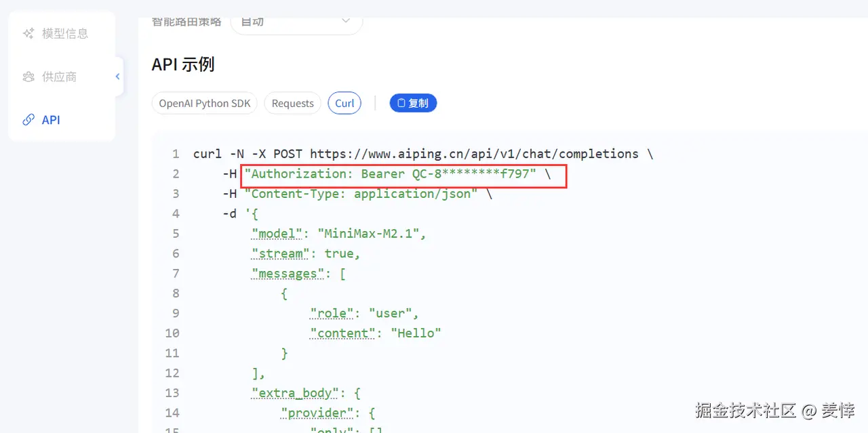This screenshot has height=433, width=868.
Task: Click the "Hello" content value
Action: (x=416, y=333)
